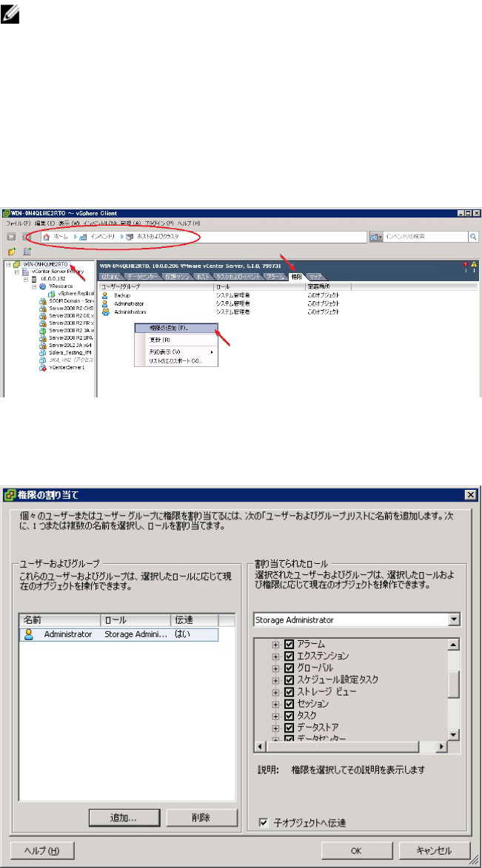
Task: Collapse the VResource tree node
Action: click(34, 286)
